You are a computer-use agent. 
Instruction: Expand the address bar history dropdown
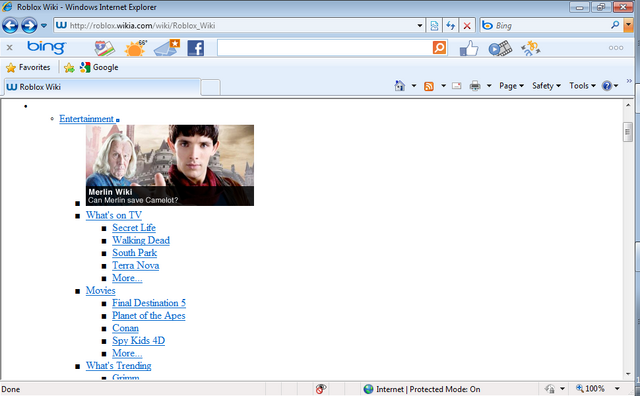[420, 26]
